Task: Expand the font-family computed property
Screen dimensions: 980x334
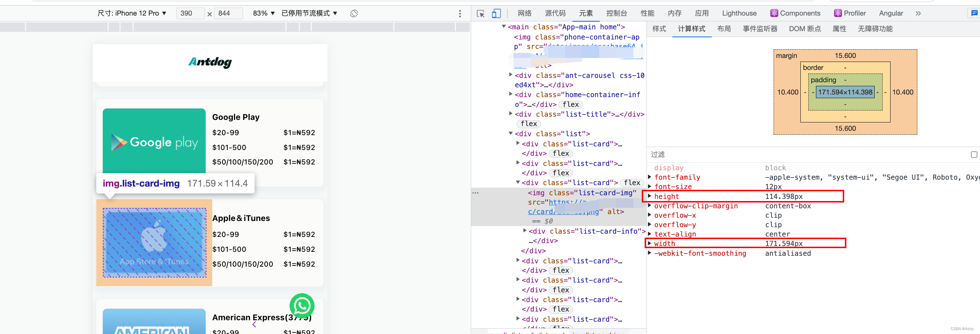Action: pos(649,177)
